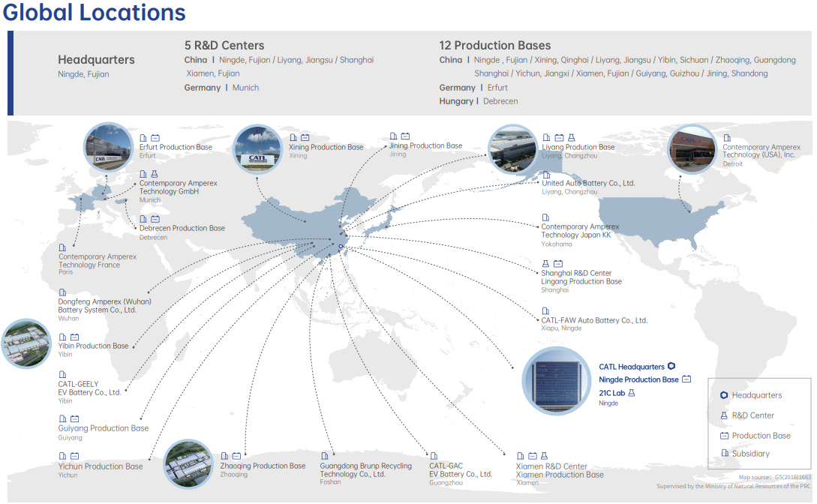Image resolution: width=817 pixels, height=504 pixels.
Task: Click the 'Debrecen Production Base' label
Action: click(182, 228)
